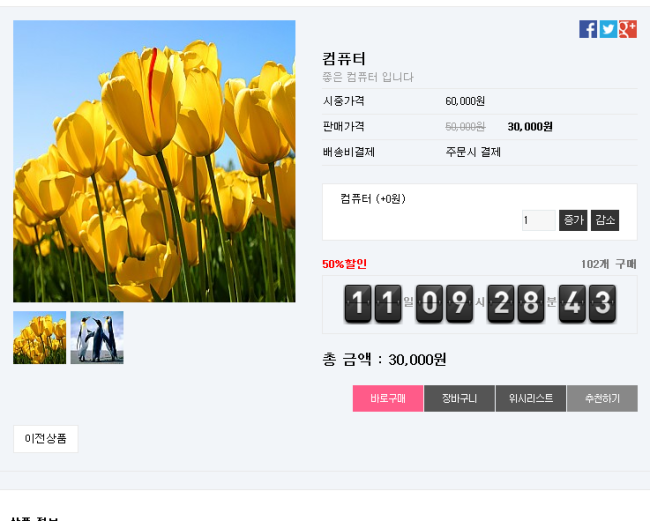The height and width of the screenshot is (521, 650).
Task: Click the pink 바로구매 button
Action: (388, 398)
